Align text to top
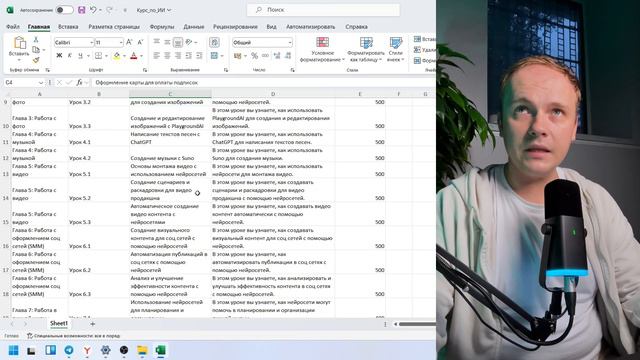 click(x=157, y=42)
